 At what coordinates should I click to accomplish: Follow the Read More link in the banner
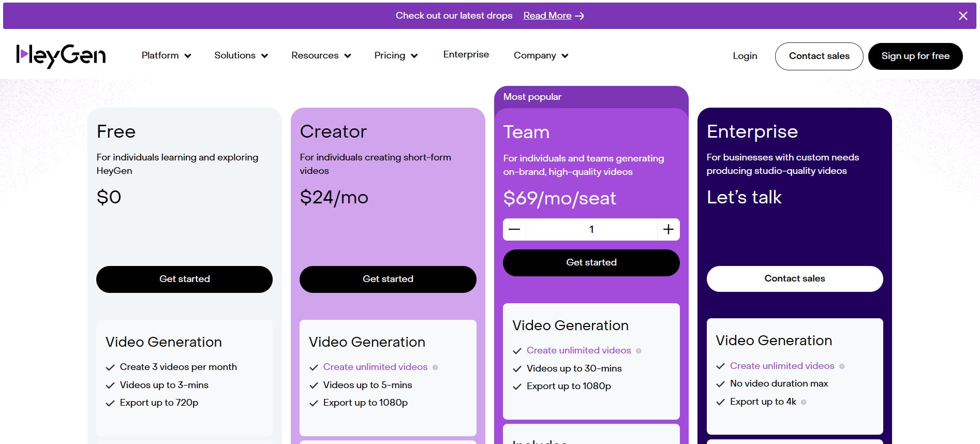tap(547, 16)
